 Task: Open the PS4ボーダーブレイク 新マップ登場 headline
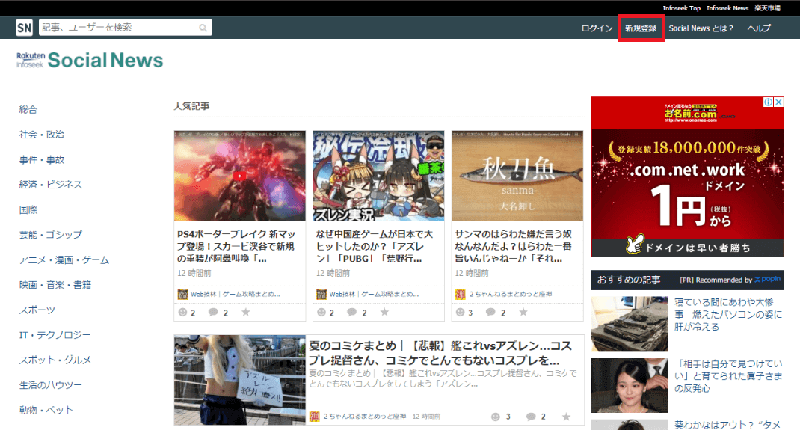[237, 246]
